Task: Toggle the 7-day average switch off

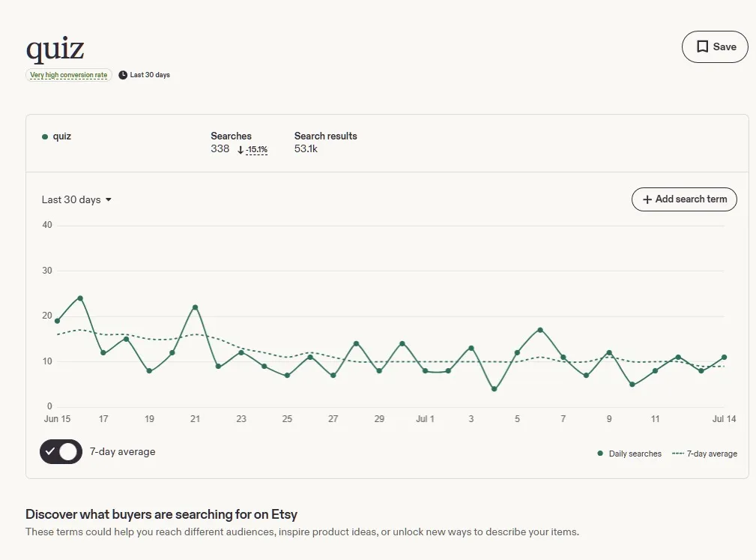Action: click(61, 451)
